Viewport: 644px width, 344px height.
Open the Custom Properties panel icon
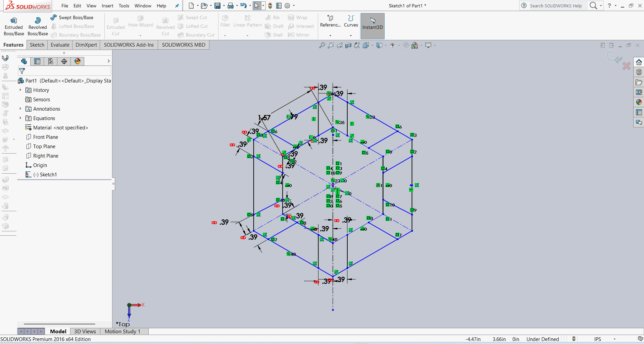pyautogui.click(x=639, y=112)
